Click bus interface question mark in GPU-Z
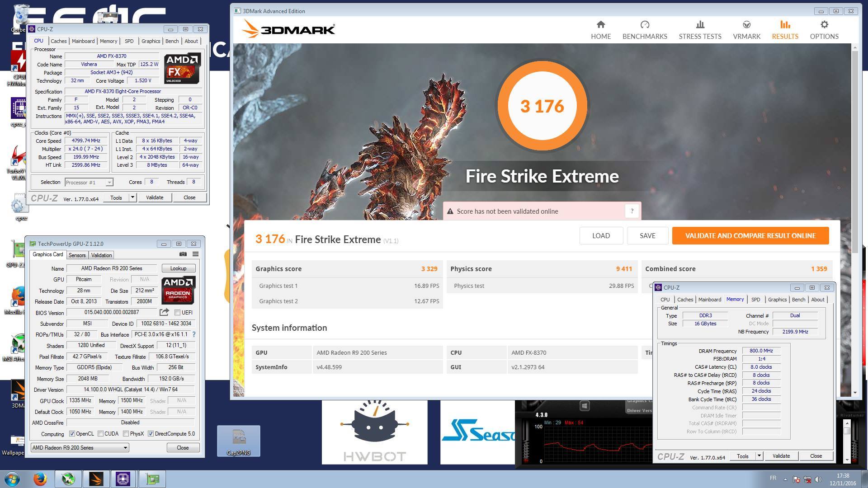 (194, 334)
